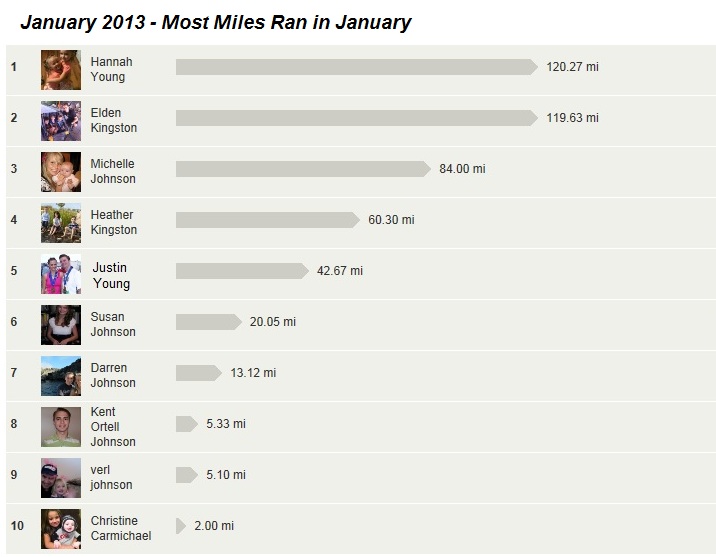Select the Justin Young name link
The image size is (716, 557).
111,275
